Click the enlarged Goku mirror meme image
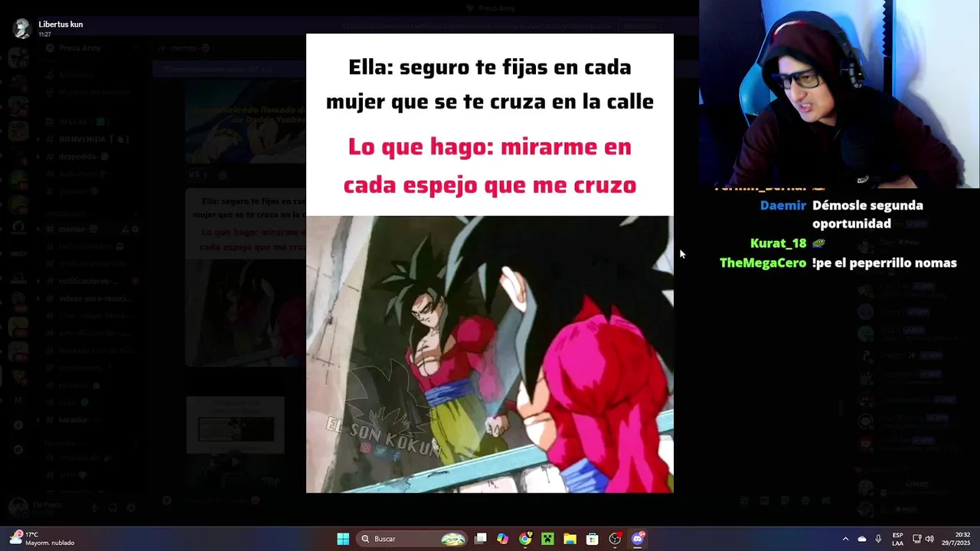Viewport: 980px width, 551px height. point(490,263)
